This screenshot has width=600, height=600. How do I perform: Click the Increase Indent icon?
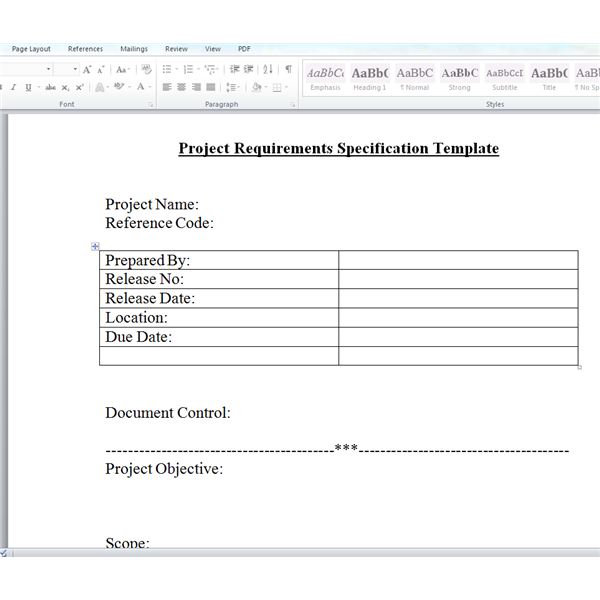tap(249, 69)
